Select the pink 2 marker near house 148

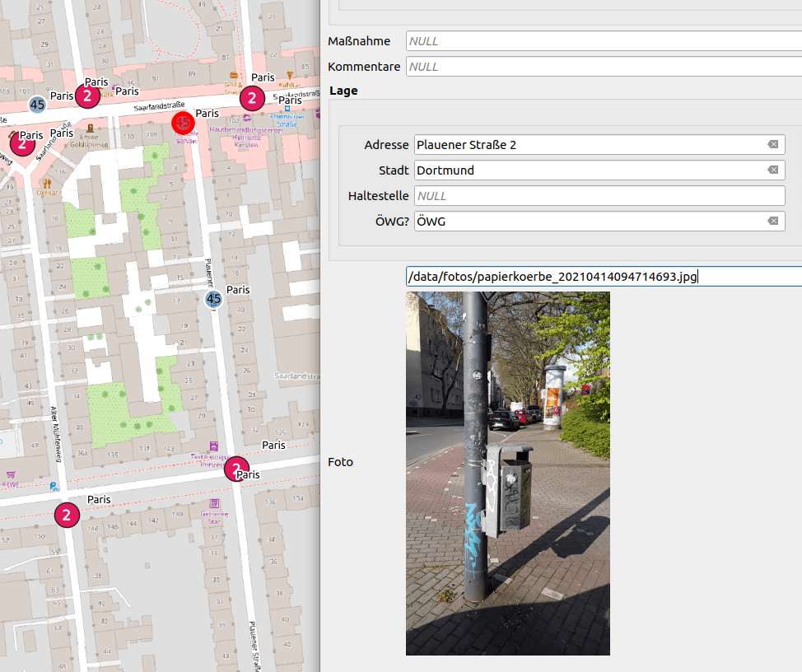pos(67,515)
